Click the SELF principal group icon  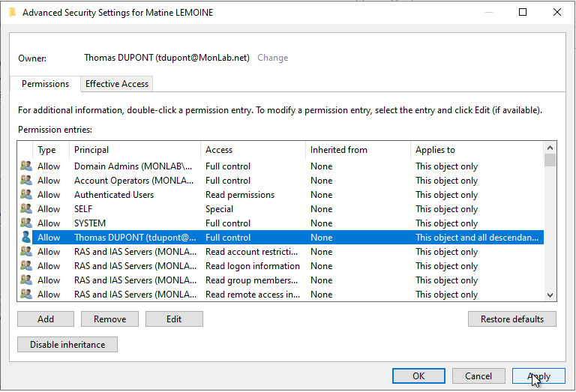click(26, 209)
